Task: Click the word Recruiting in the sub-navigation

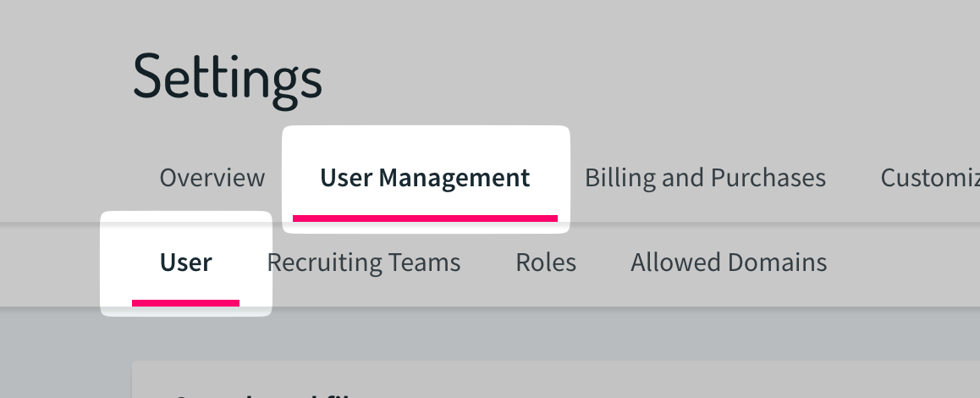Action: pos(325,263)
